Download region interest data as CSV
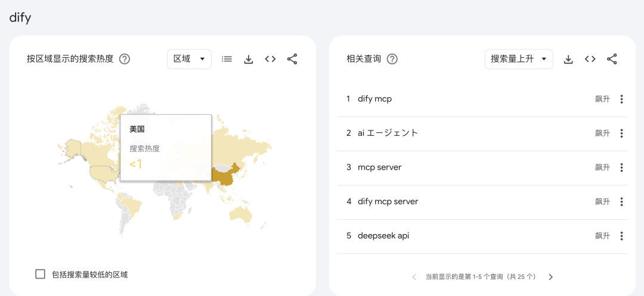The height and width of the screenshot is (296, 644). coord(249,59)
